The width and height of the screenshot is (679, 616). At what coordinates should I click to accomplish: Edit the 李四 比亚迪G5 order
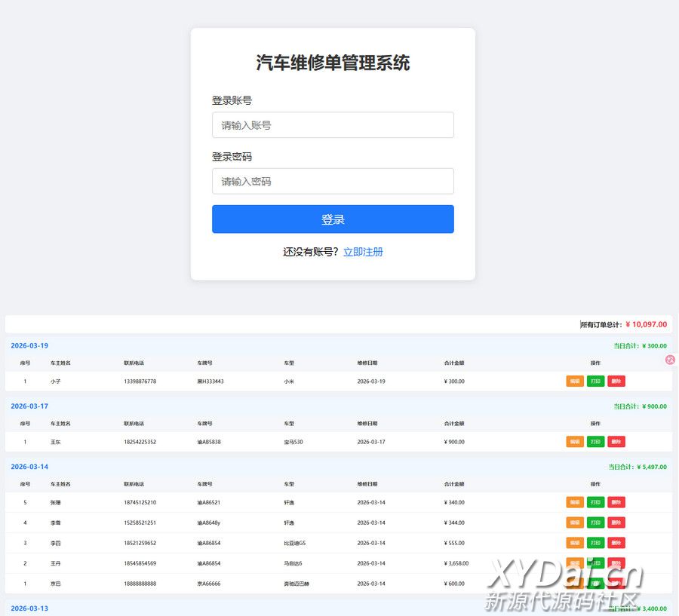[x=575, y=543]
